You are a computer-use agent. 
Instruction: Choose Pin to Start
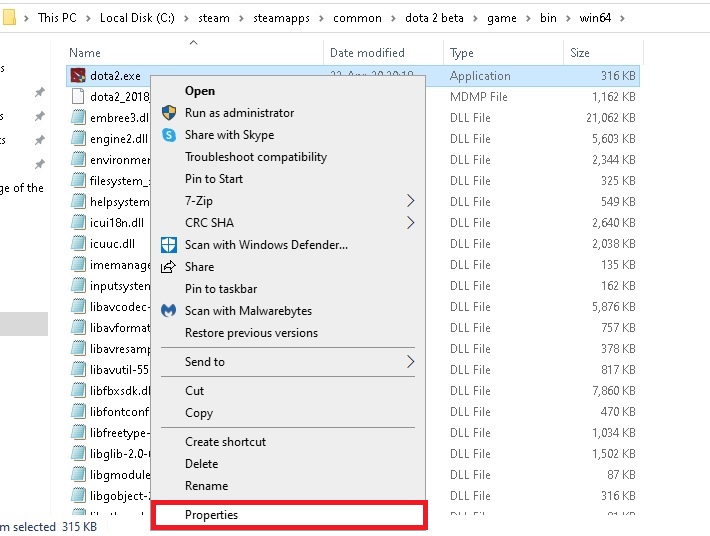tap(288, 179)
